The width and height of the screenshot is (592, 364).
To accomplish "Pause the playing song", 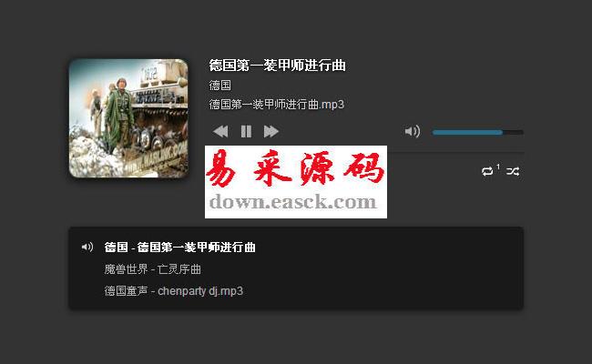I will coord(246,132).
